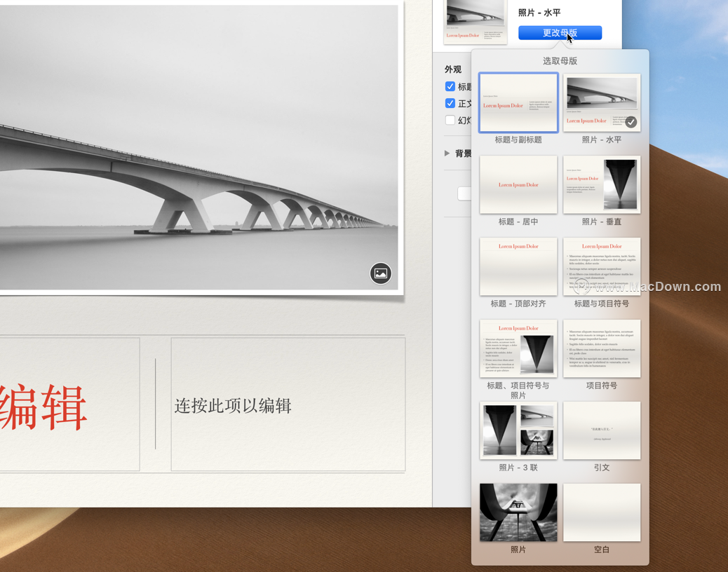
Task: Choose the 标题 - 居中 master layout
Action: [518, 184]
